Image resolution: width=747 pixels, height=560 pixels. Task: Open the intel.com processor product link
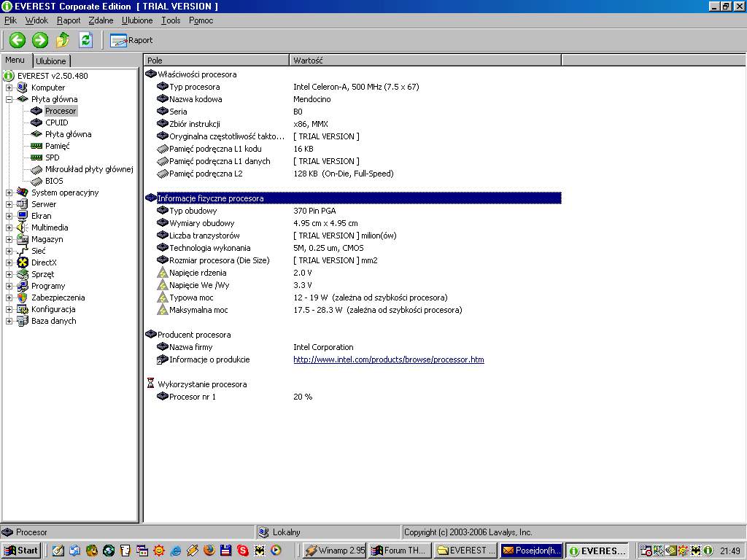click(x=389, y=359)
